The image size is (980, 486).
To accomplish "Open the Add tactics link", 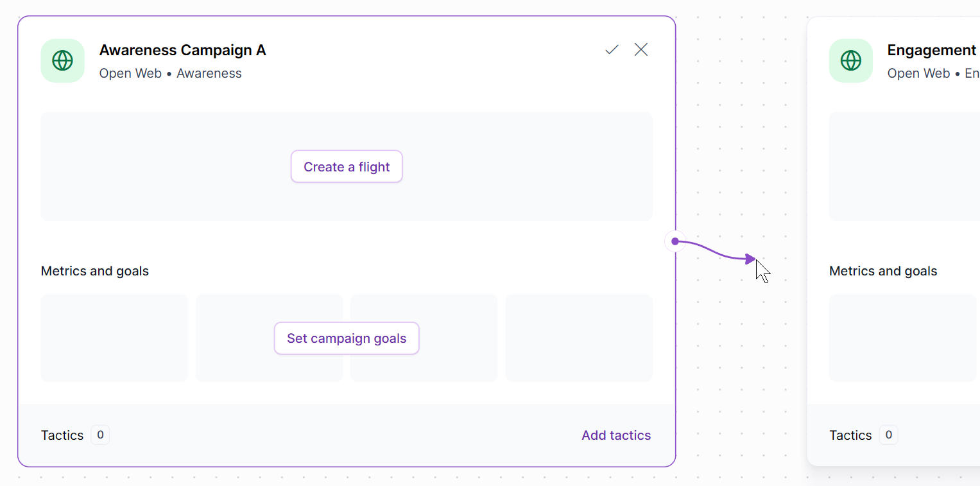I will pyautogui.click(x=616, y=435).
